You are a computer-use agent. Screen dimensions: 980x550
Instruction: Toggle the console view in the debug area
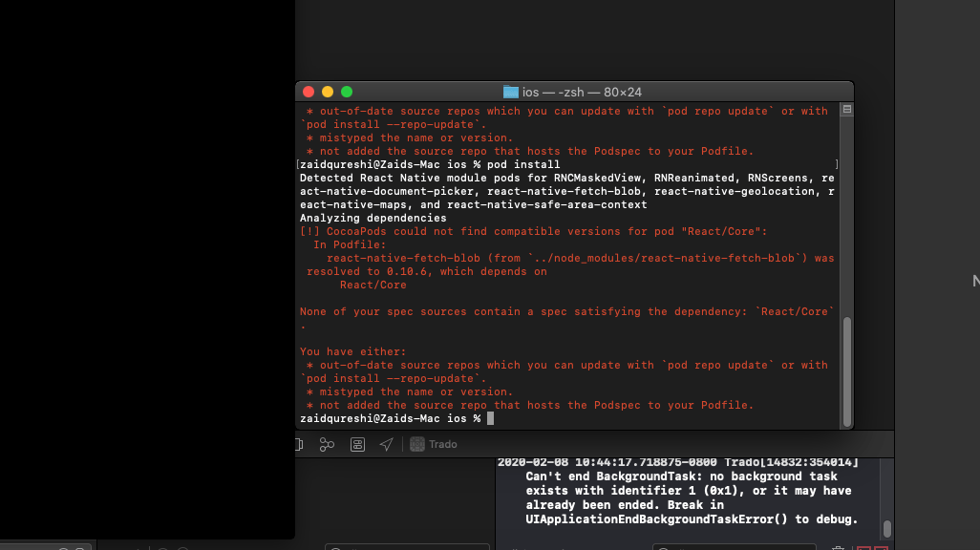coord(881,548)
